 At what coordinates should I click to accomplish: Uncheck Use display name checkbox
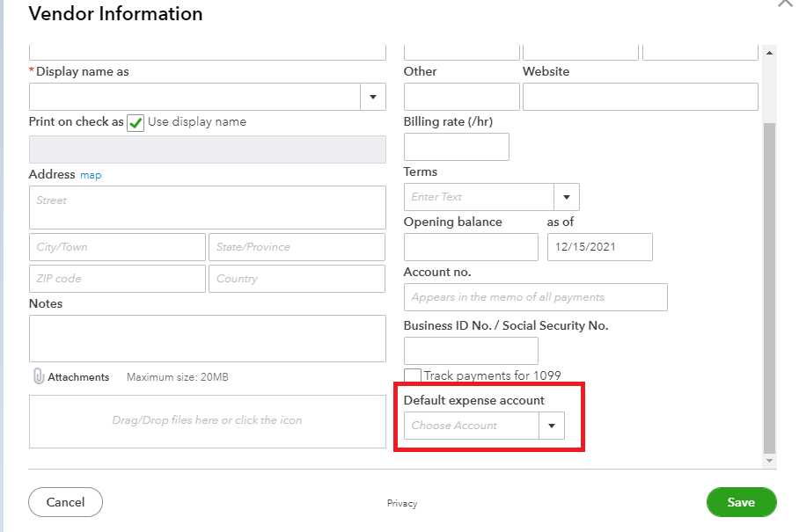click(x=136, y=122)
